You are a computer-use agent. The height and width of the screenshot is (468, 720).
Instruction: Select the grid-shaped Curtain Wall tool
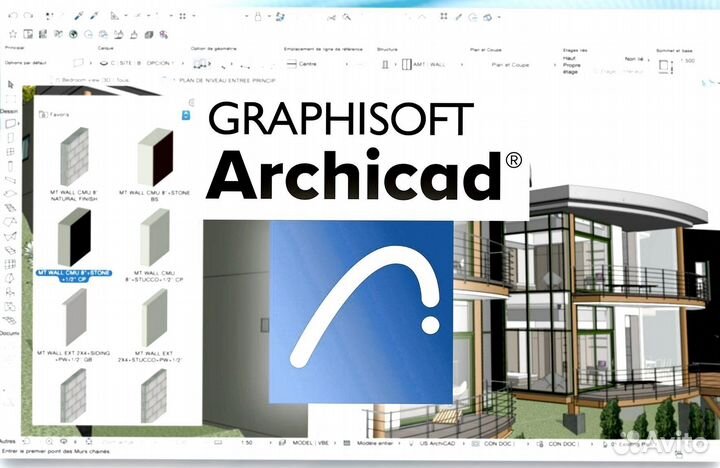[10, 264]
